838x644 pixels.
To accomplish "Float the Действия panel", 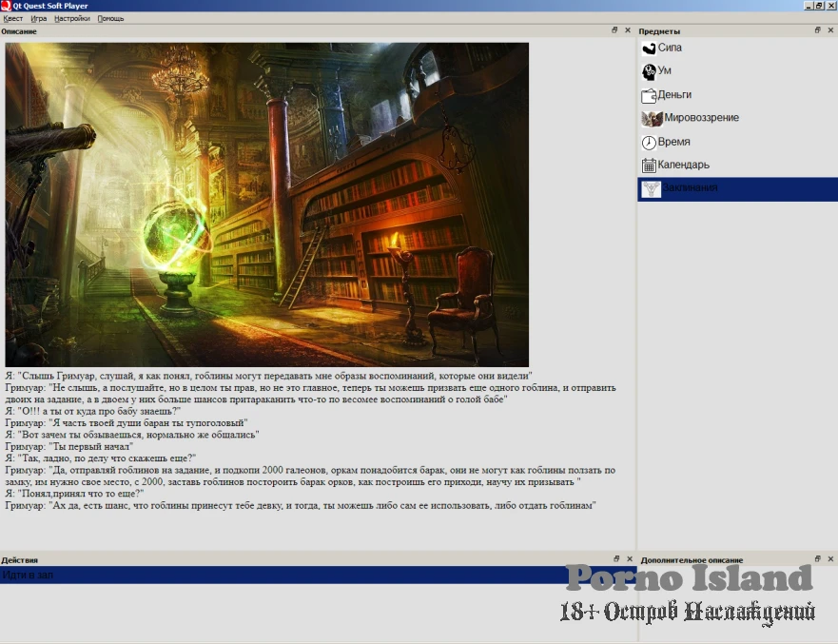I will point(615,559).
